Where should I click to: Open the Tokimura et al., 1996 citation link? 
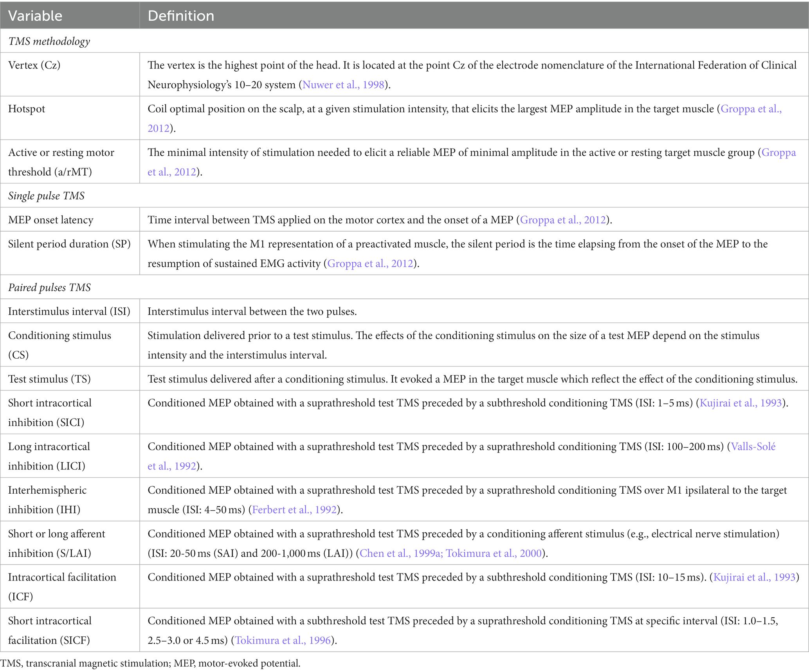283,640
